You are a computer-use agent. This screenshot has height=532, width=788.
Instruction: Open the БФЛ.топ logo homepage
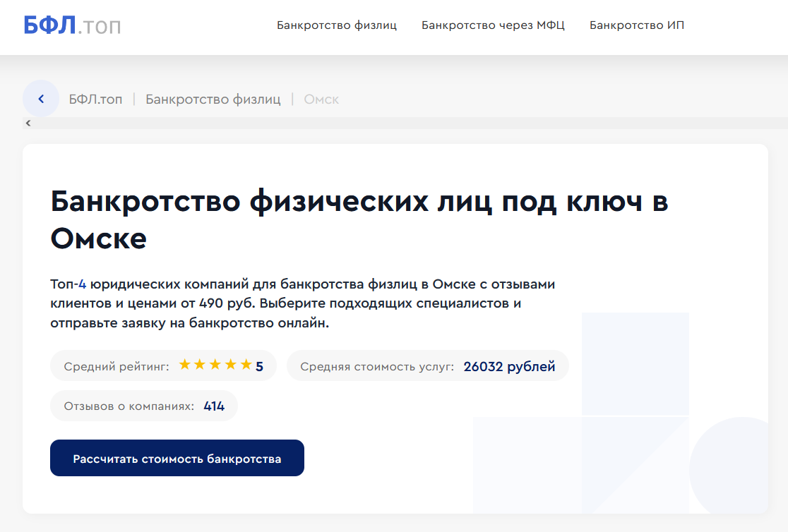tap(72, 25)
